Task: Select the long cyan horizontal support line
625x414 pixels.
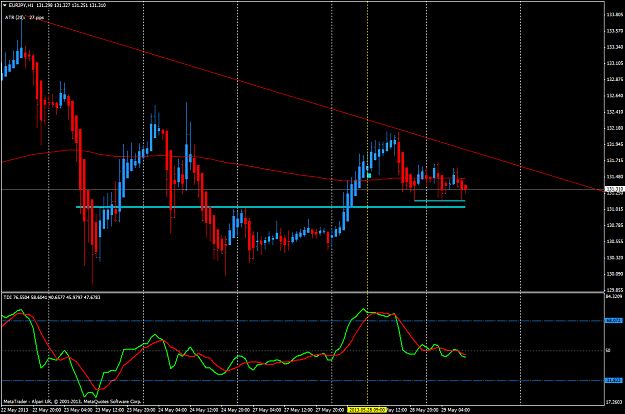Action: point(270,207)
